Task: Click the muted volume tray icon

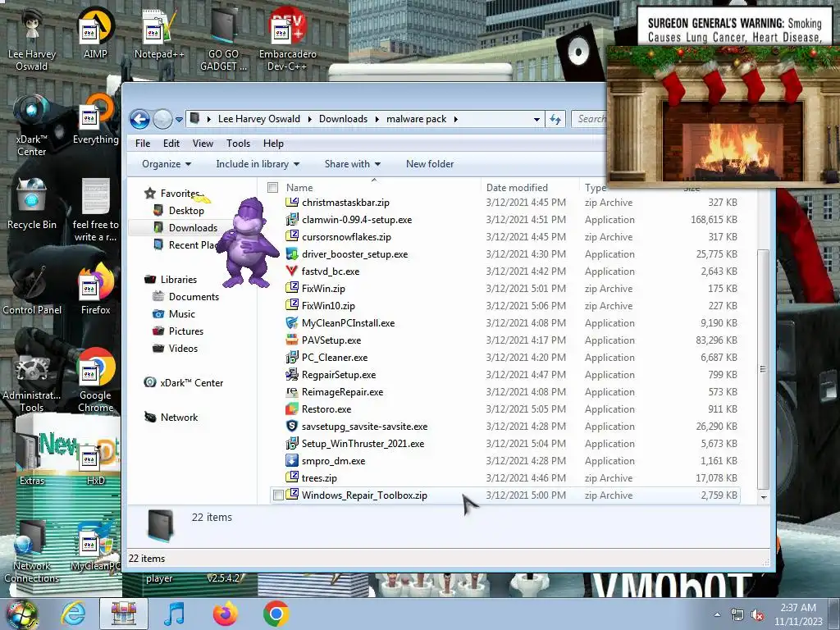Action: click(x=757, y=615)
